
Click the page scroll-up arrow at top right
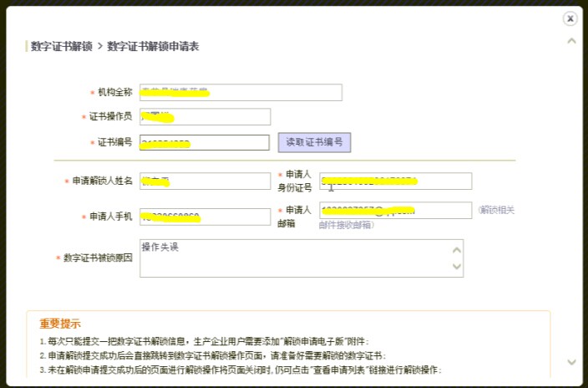(571, 40)
